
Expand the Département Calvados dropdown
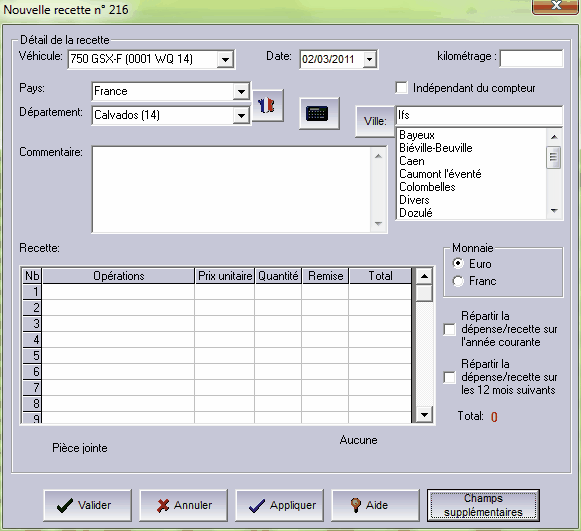point(241,116)
